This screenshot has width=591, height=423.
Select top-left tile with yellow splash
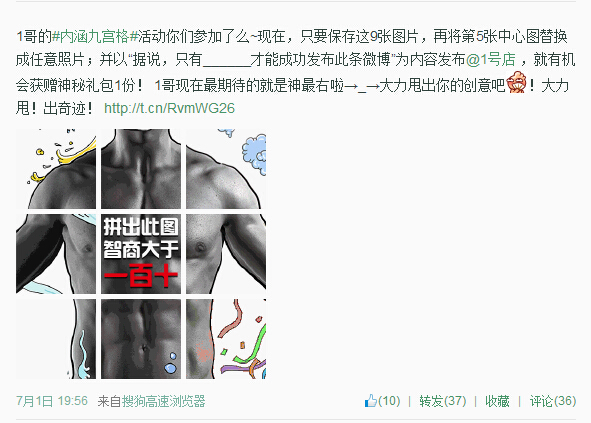click(x=56, y=169)
